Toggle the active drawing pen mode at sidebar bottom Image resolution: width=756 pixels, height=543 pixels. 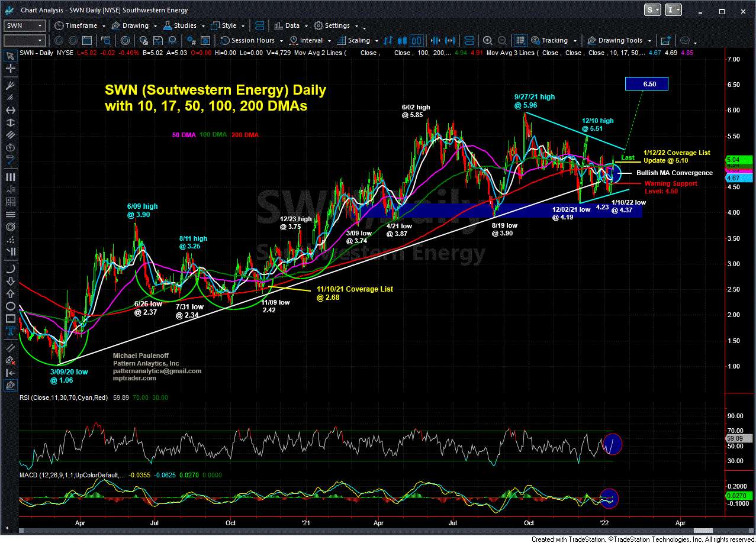pos(10,386)
